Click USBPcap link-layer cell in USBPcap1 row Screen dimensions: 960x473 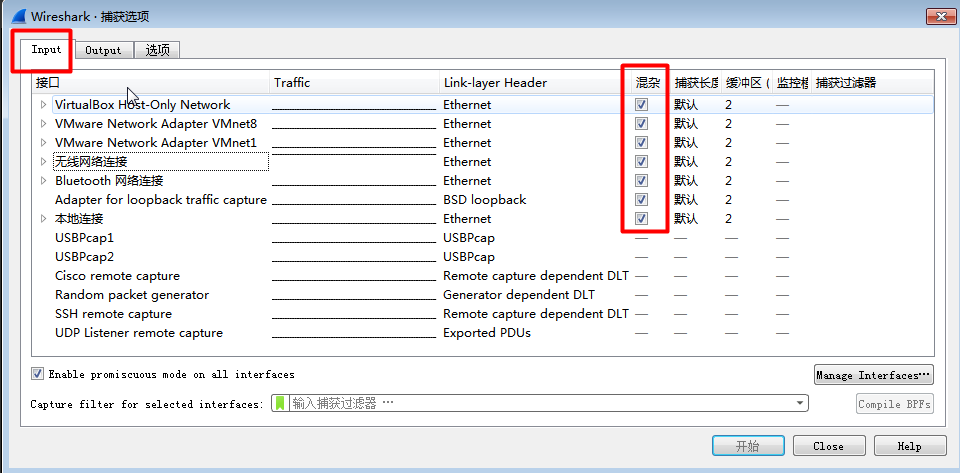[469, 237]
